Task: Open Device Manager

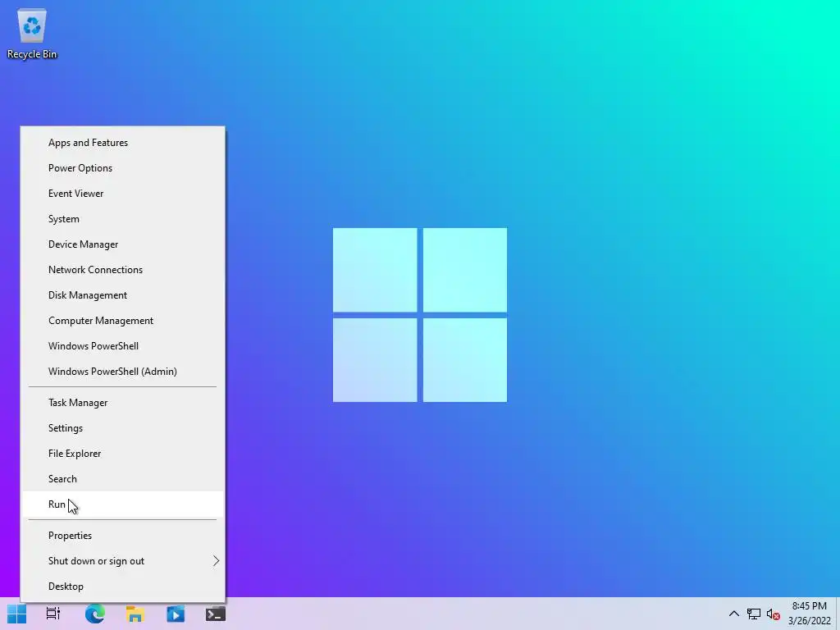Action: click(123, 244)
